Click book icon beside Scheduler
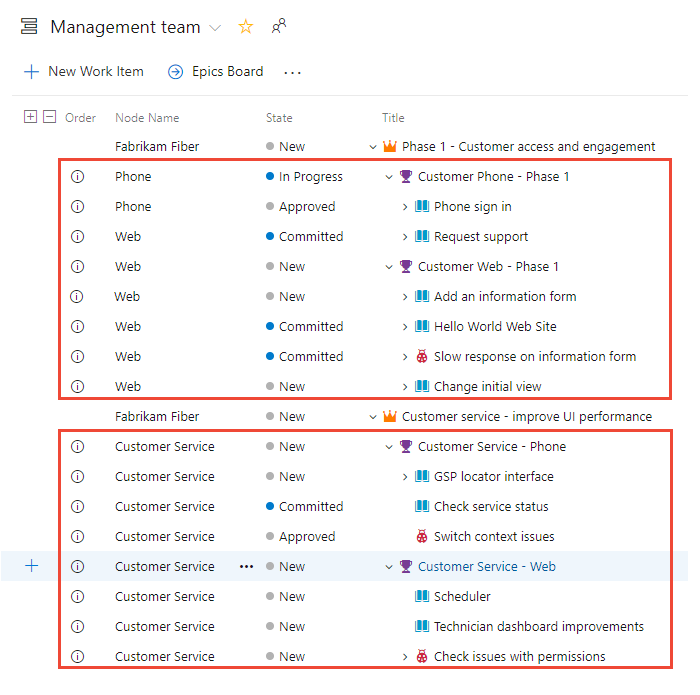700x695 pixels. [x=422, y=597]
